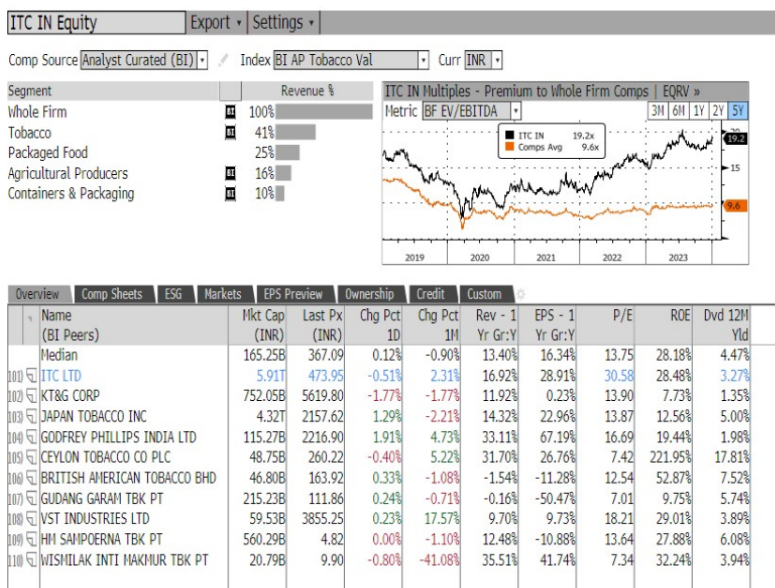Switch to the Custom tab
The height and width of the screenshot is (588, 775).
pyautogui.click(x=484, y=294)
